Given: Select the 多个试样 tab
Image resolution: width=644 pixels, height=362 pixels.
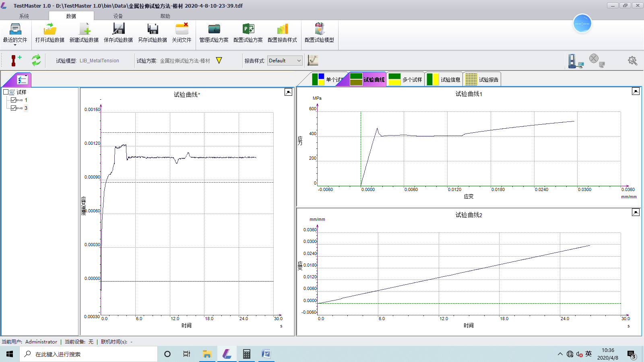Looking at the screenshot, I should click(406, 80).
